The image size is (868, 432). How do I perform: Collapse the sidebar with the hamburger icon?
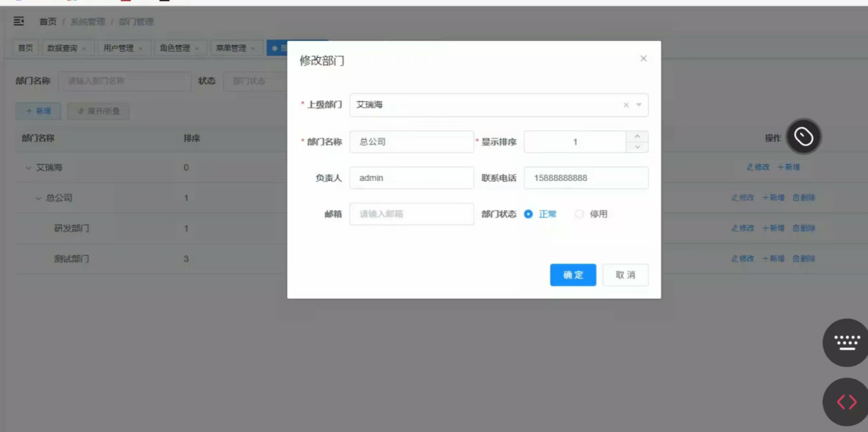coord(19,22)
